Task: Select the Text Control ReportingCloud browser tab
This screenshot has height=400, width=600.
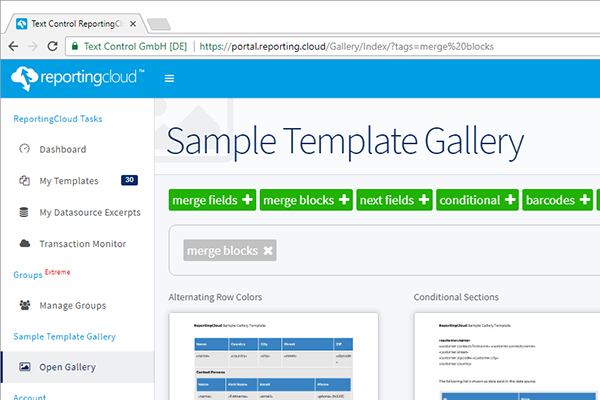Action: click(77, 24)
